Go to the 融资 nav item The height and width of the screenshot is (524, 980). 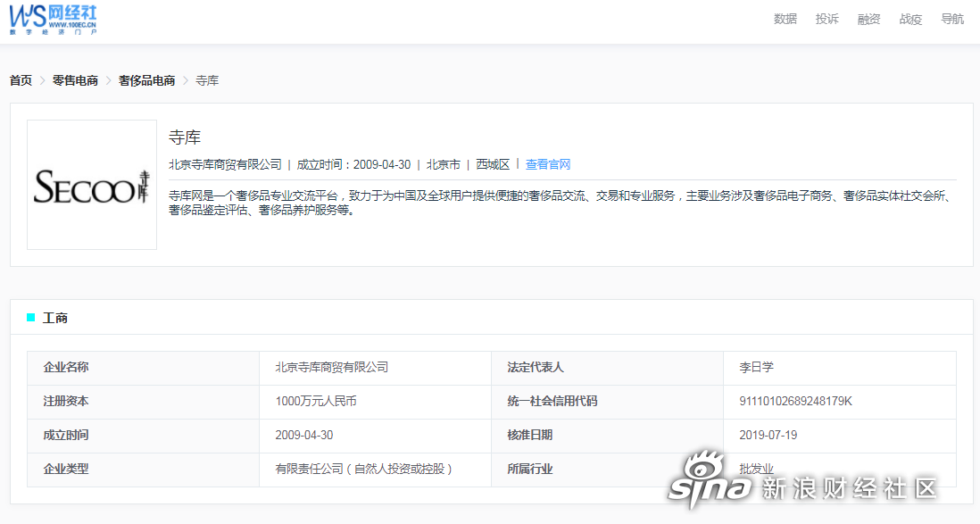point(868,19)
